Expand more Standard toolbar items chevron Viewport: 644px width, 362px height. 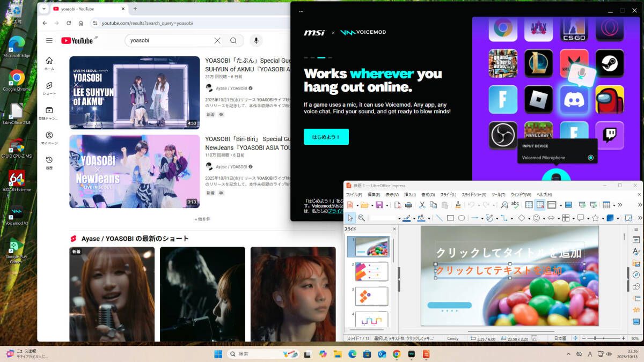[620, 205]
